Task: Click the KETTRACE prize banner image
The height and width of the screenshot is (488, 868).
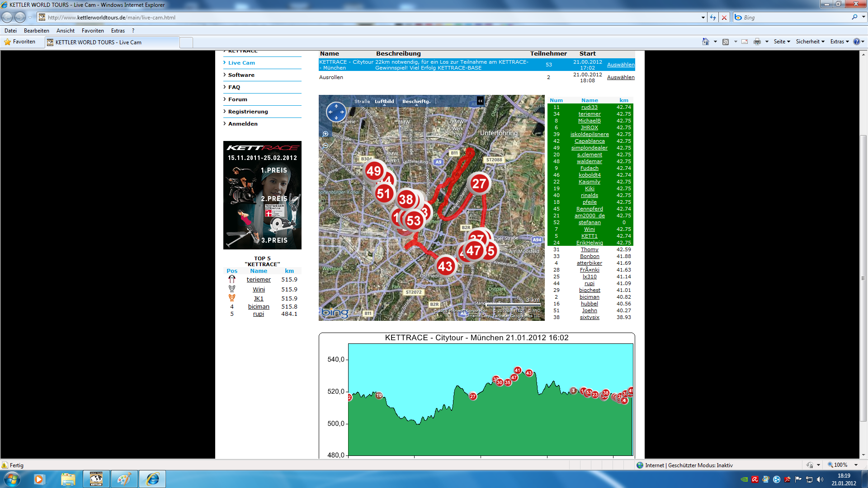Action: click(262, 195)
